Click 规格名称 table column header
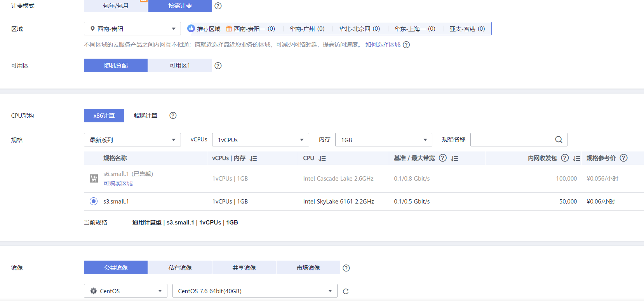The image size is (644, 301). pyautogui.click(x=115, y=158)
